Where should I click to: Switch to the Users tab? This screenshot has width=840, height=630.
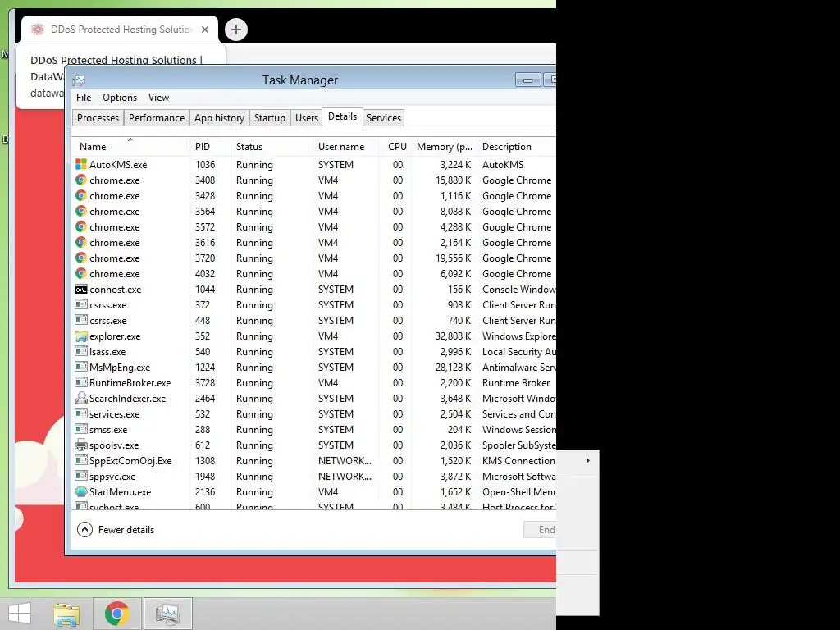pyautogui.click(x=307, y=118)
